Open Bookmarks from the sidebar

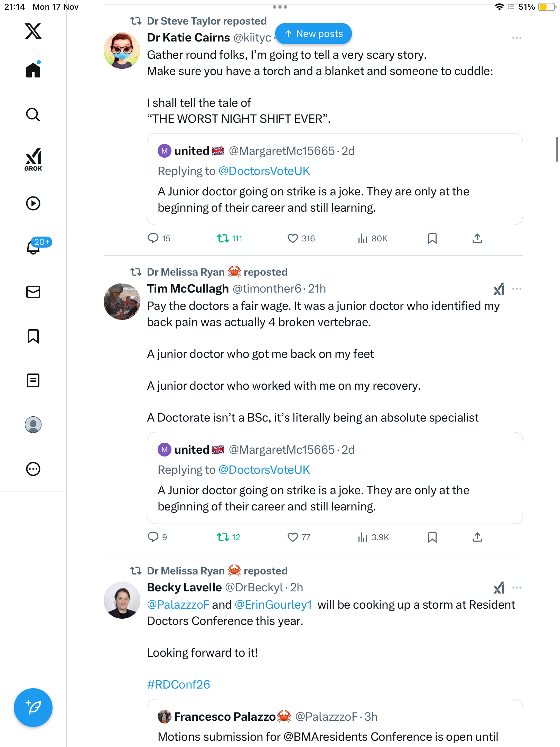(33, 336)
